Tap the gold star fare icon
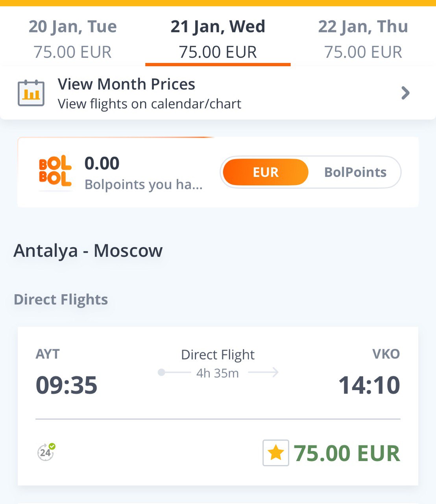Image resolution: width=436 pixels, height=504 pixels. point(276,453)
